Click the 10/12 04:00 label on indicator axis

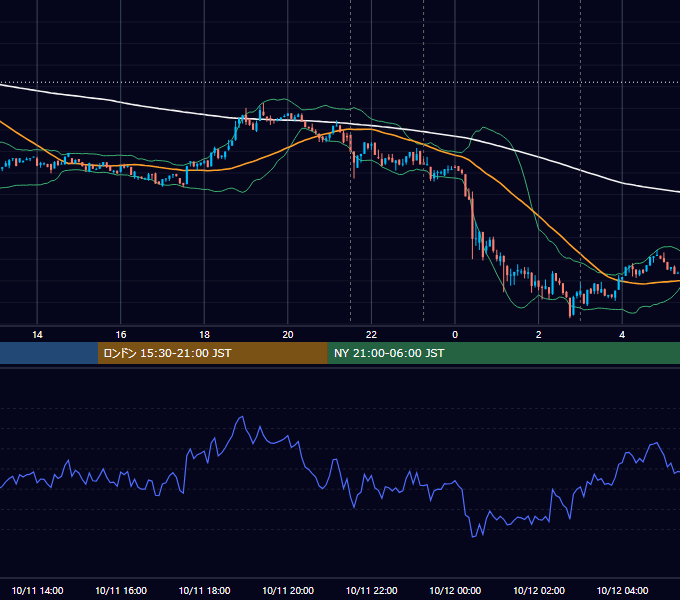[622, 590]
